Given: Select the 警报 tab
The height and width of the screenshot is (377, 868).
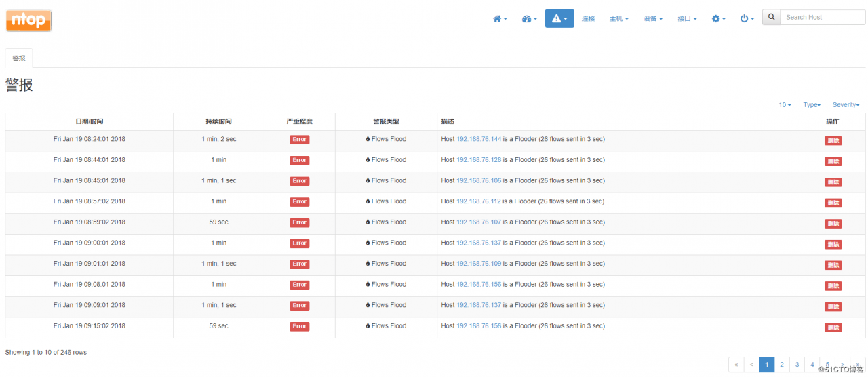Looking at the screenshot, I should (19, 58).
